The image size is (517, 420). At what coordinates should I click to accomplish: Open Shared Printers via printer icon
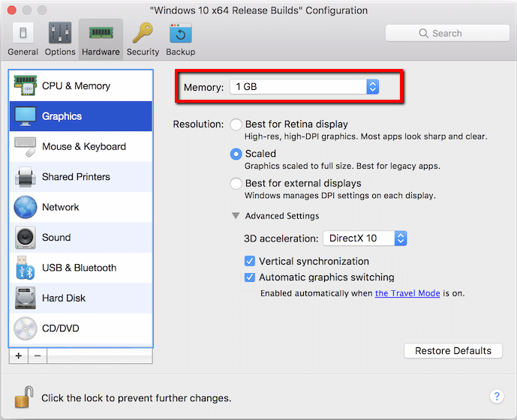(x=26, y=177)
